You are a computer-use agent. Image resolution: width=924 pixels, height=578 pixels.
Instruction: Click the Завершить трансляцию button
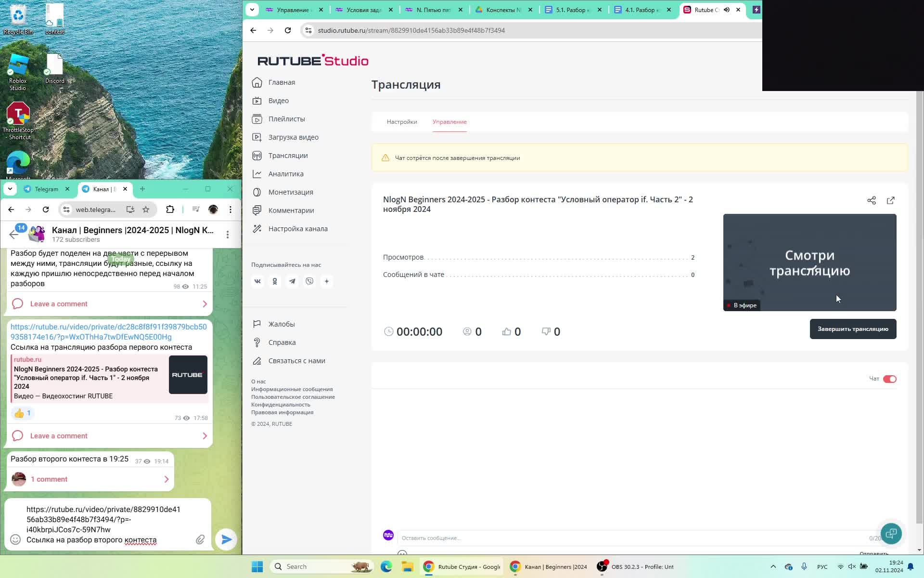[x=852, y=329]
